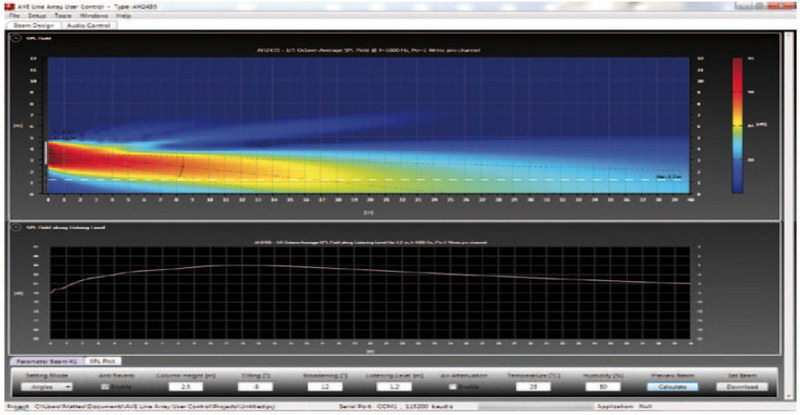Image resolution: width=800 pixels, height=415 pixels.
Task: Click the AVE app icon in title bar
Action: coord(7,6)
